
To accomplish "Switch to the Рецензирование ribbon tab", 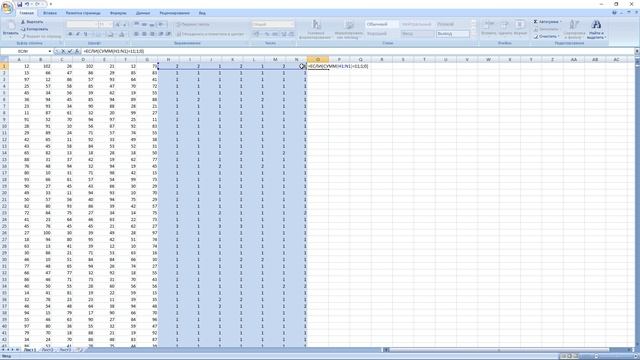I will 175,13.
